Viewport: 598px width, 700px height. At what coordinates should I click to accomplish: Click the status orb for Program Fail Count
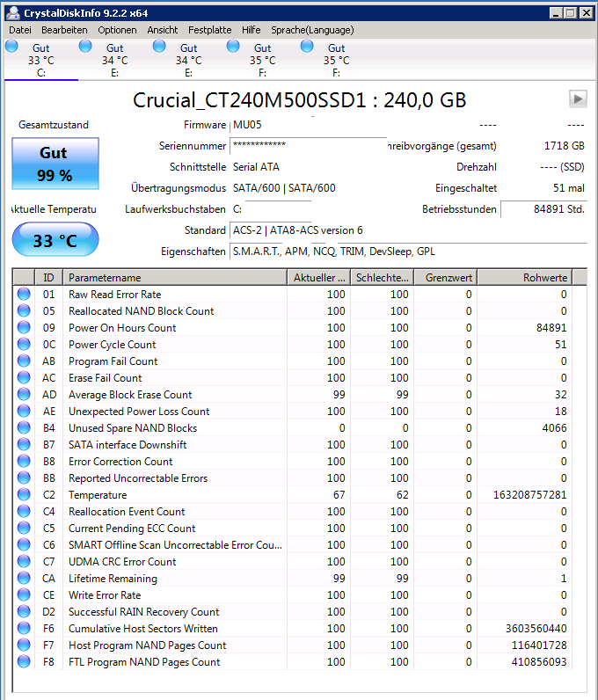tap(24, 361)
